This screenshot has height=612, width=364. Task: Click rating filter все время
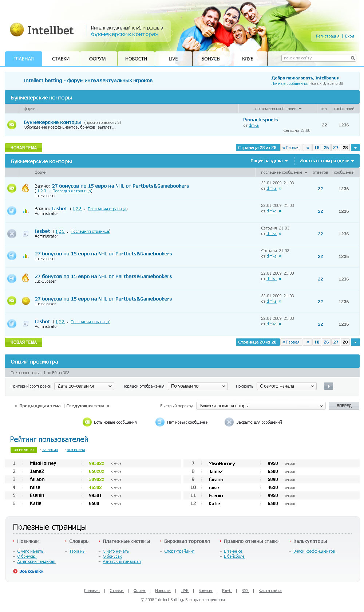pos(76,450)
